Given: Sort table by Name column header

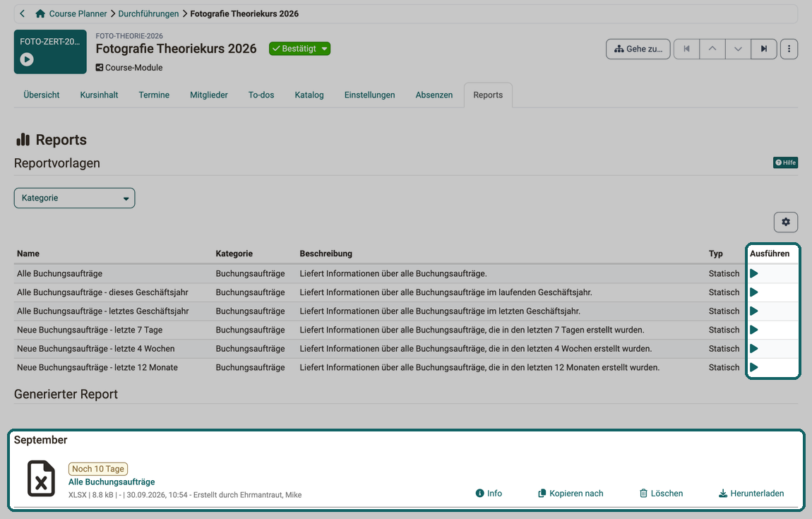Looking at the screenshot, I should click(28, 253).
